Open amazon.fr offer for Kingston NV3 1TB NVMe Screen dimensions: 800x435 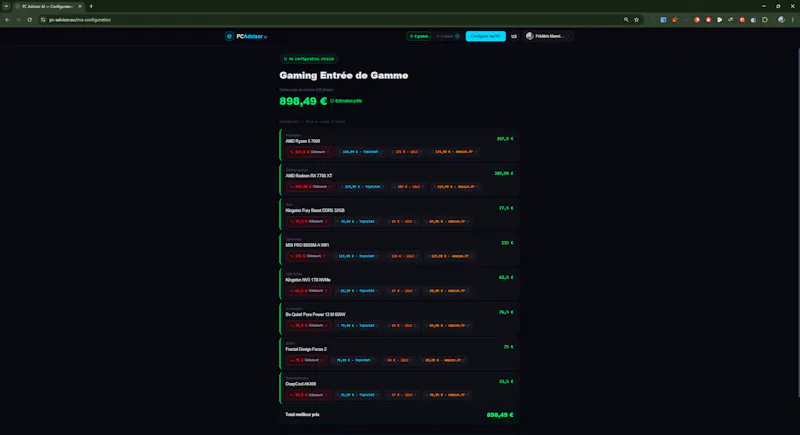(x=447, y=291)
